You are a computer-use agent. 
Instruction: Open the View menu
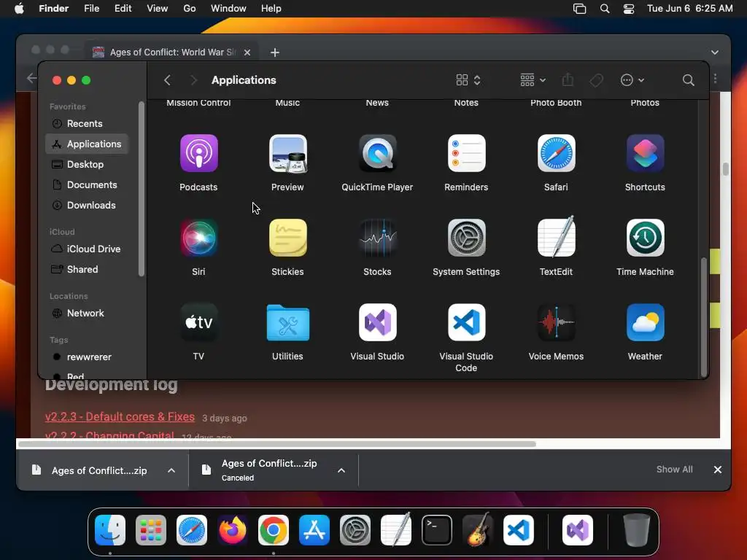(x=158, y=9)
